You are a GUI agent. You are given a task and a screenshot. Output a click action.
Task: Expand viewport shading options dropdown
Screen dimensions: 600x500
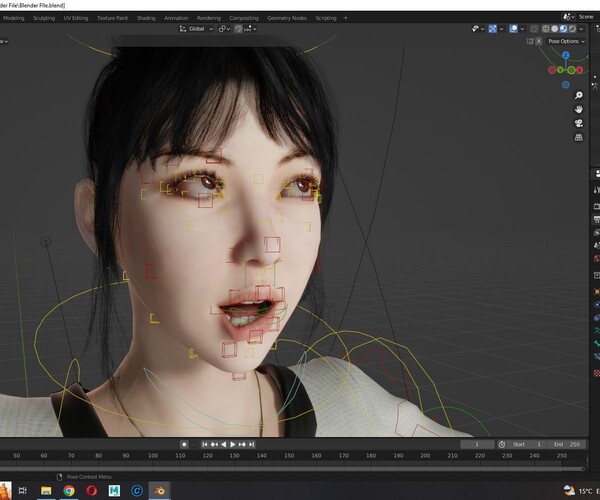tap(581, 29)
